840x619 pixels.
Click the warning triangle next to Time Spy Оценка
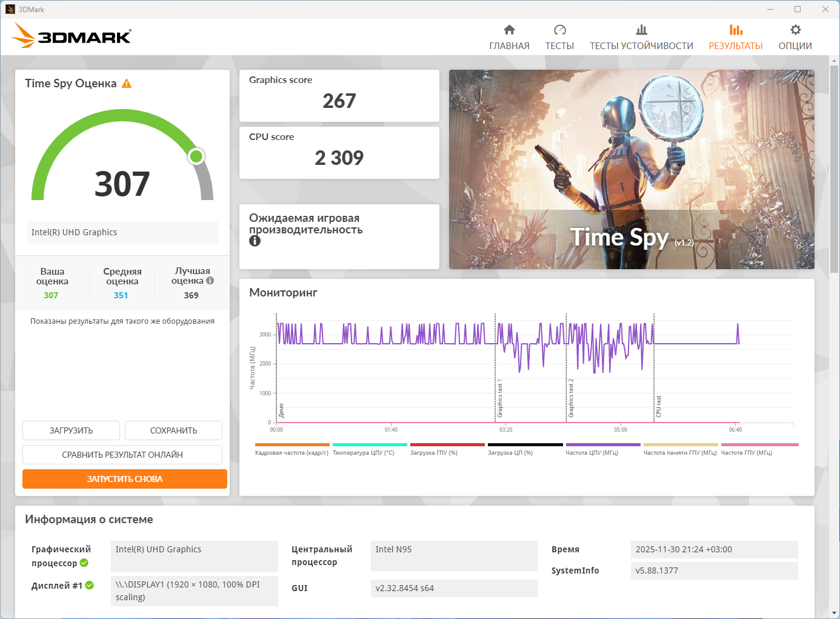click(127, 84)
